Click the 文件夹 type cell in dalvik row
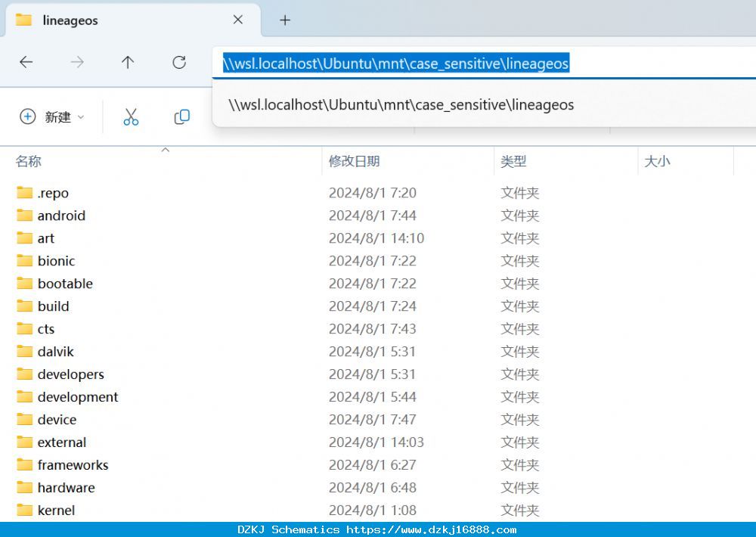The image size is (756, 537). 520,351
